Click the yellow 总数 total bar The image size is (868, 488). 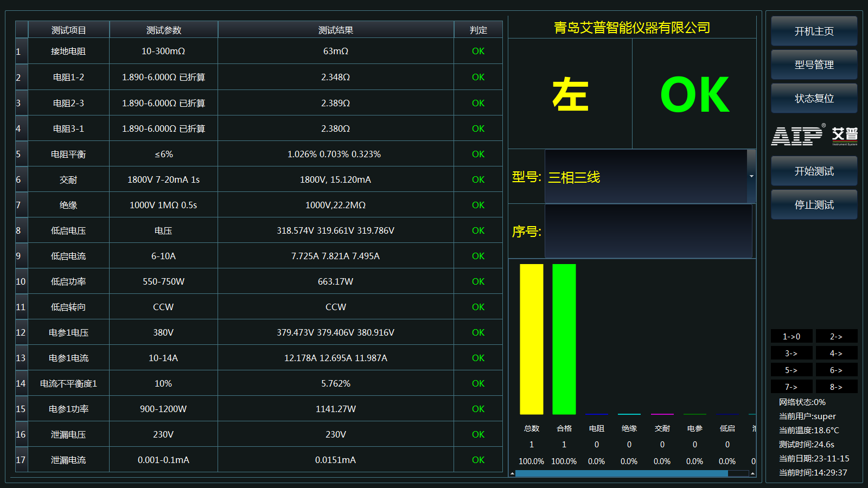pyautogui.click(x=532, y=339)
